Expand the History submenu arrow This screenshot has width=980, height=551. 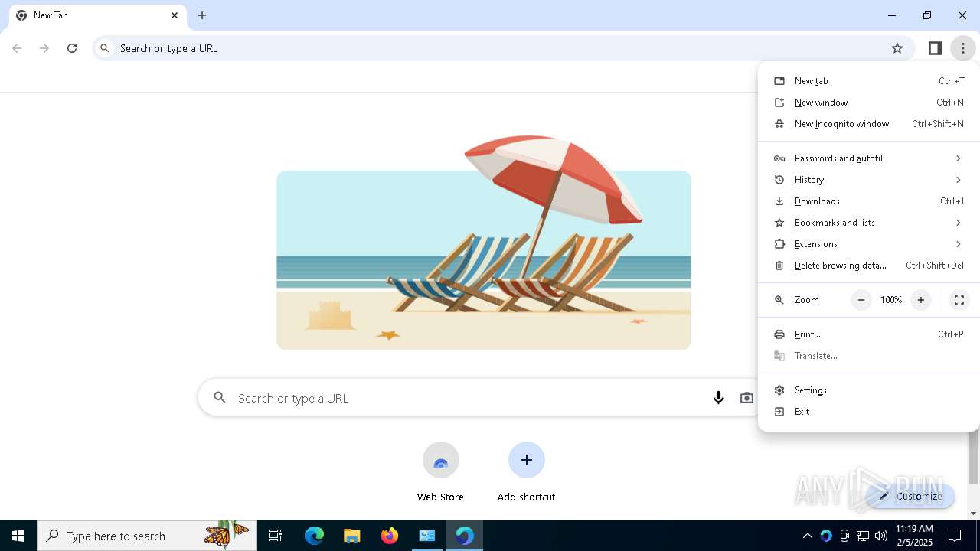click(x=958, y=180)
